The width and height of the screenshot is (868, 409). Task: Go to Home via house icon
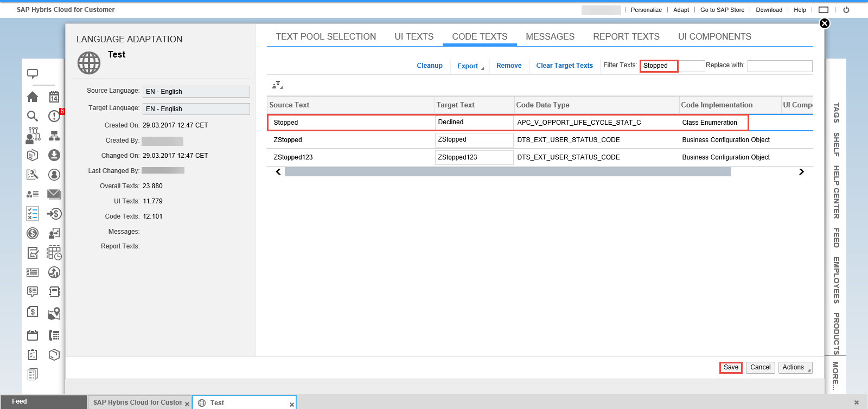coord(33,97)
